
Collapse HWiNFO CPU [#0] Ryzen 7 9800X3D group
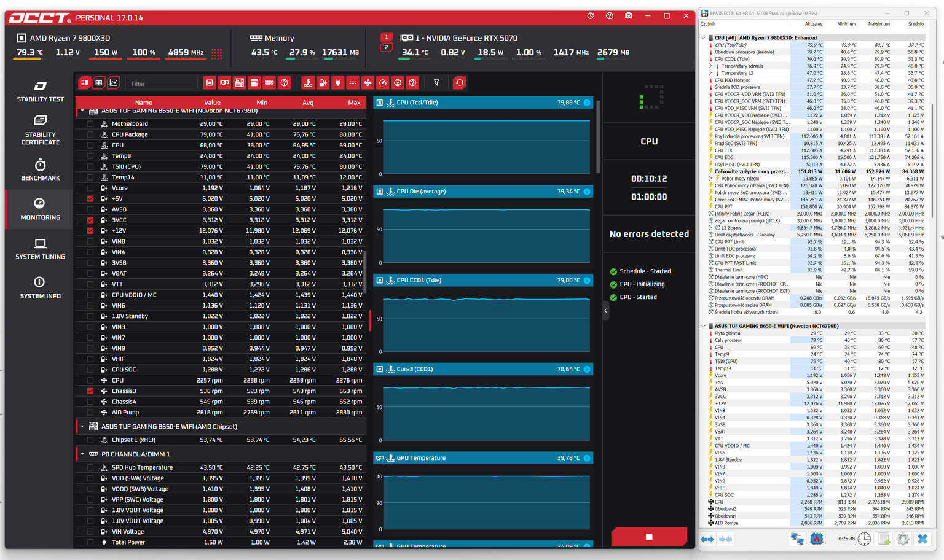click(x=704, y=37)
